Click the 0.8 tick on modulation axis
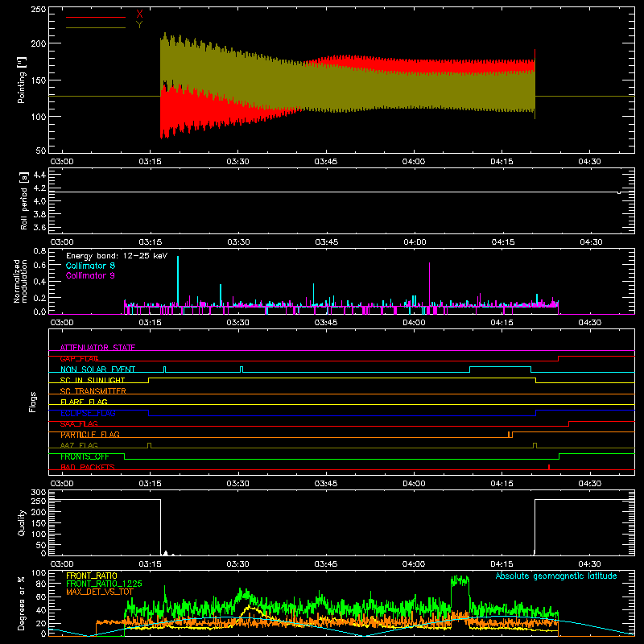Screen dimensions: 644x644 tap(39, 250)
